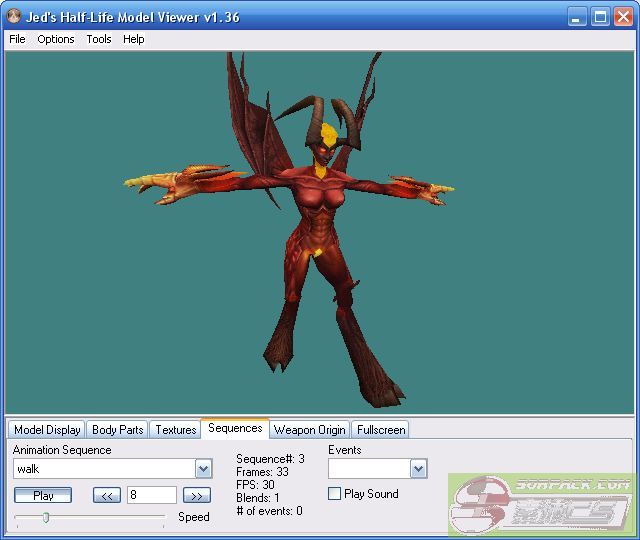Expand the Events dropdown arrow
640x540 pixels.
(x=418, y=469)
